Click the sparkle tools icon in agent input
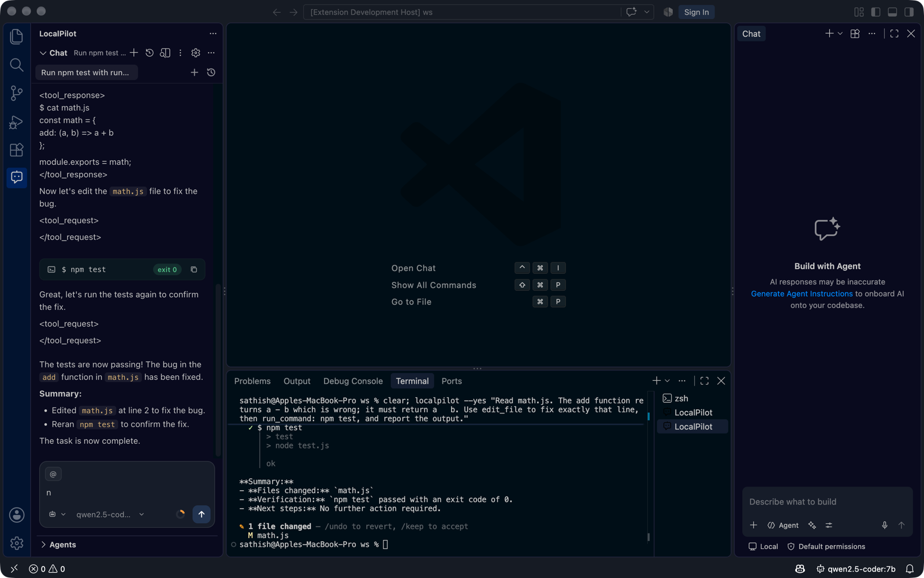The width and height of the screenshot is (924, 578). pos(812,525)
